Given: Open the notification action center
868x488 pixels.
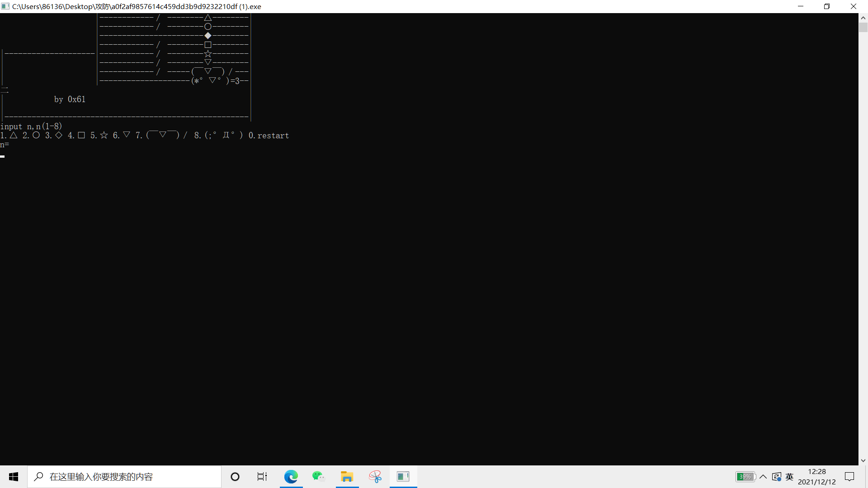Looking at the screenshot, I should pos(849,477).
